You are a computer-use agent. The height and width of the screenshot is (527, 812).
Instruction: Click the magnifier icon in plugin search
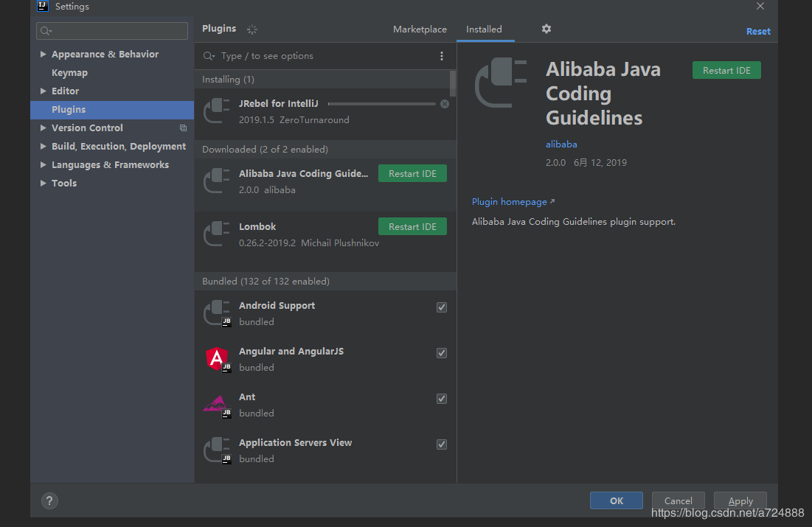point(209,56)
